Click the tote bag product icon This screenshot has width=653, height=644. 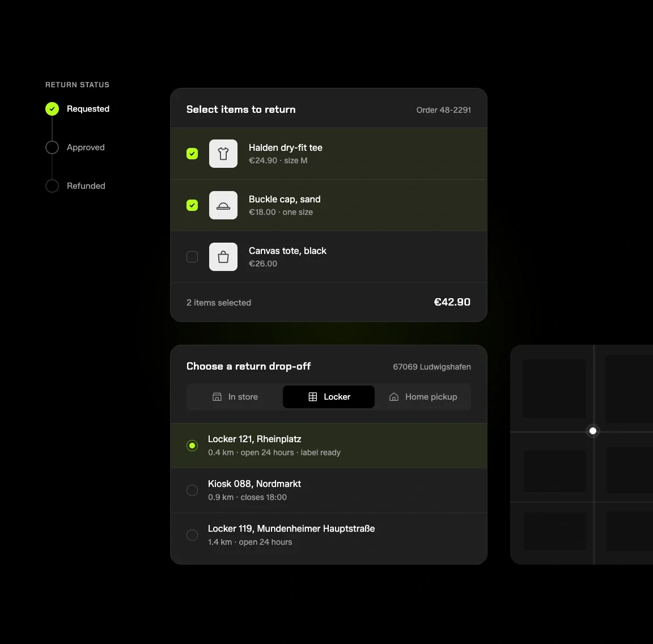(223, 257)
